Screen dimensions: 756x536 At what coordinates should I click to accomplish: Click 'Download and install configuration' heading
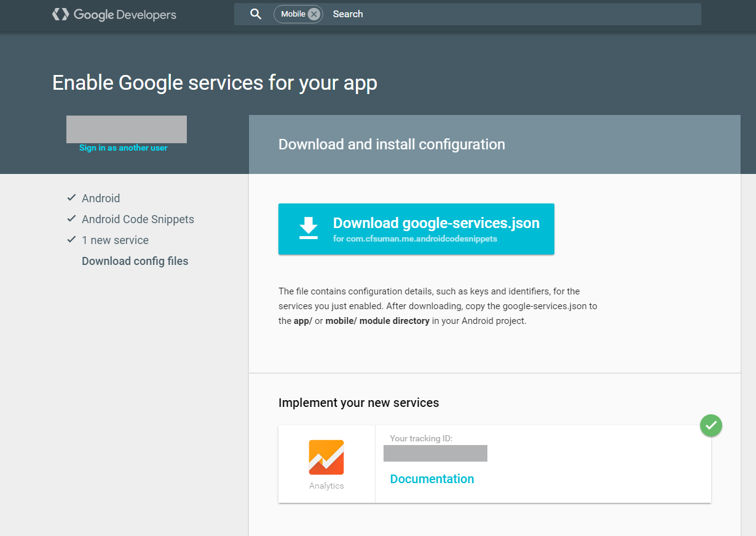(392, 144)
